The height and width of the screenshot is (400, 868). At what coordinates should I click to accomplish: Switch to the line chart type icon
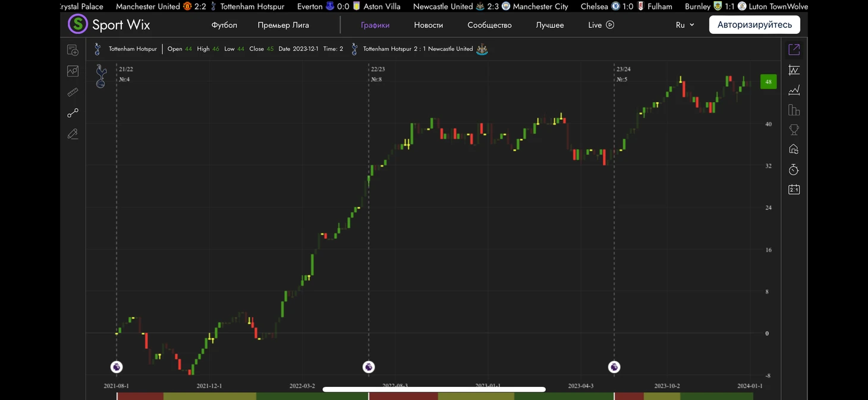[794, 90]
